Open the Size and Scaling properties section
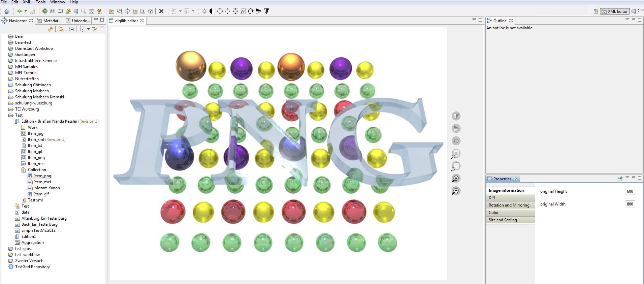 tap(503, 220)
